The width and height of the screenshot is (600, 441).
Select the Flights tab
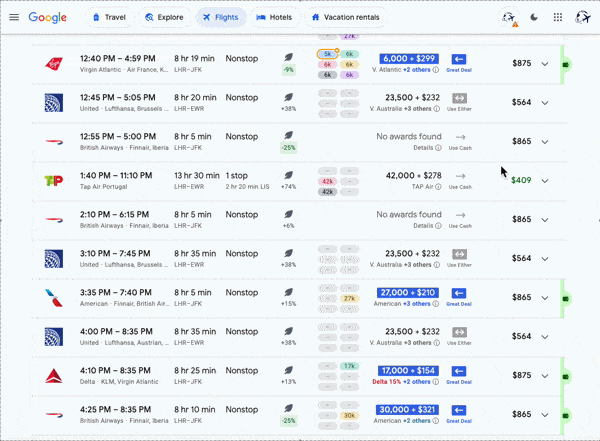pyautogui.click(x=221, y=17)
